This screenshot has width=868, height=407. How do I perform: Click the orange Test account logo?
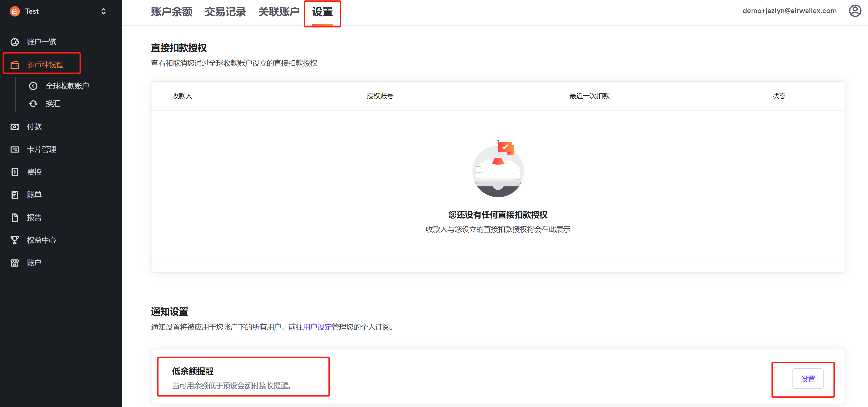click(14, 11)
